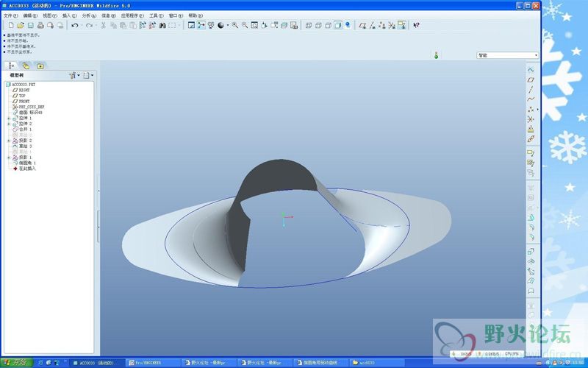Click the binoculars Find icon

(x=162, y=25)
